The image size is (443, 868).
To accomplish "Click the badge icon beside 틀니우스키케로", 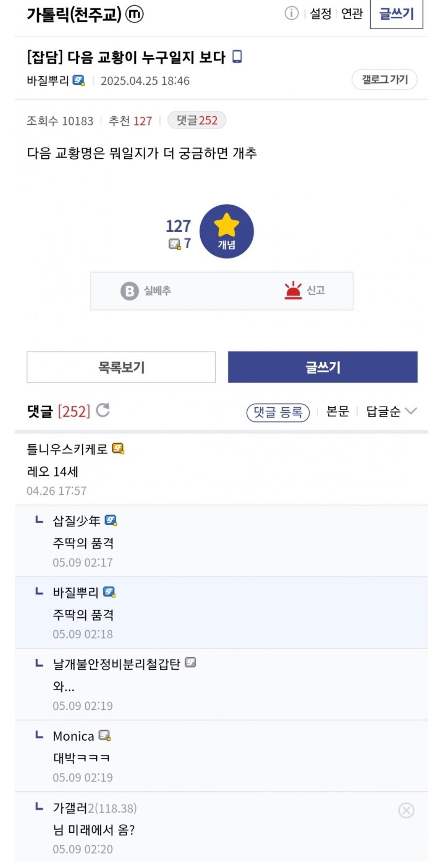I will [118, 449].
